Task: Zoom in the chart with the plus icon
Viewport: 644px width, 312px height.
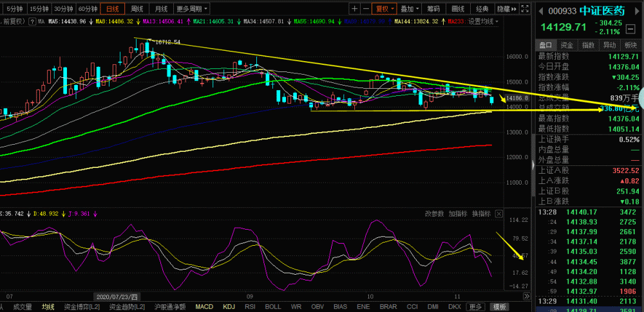Action: pos(355,8)
